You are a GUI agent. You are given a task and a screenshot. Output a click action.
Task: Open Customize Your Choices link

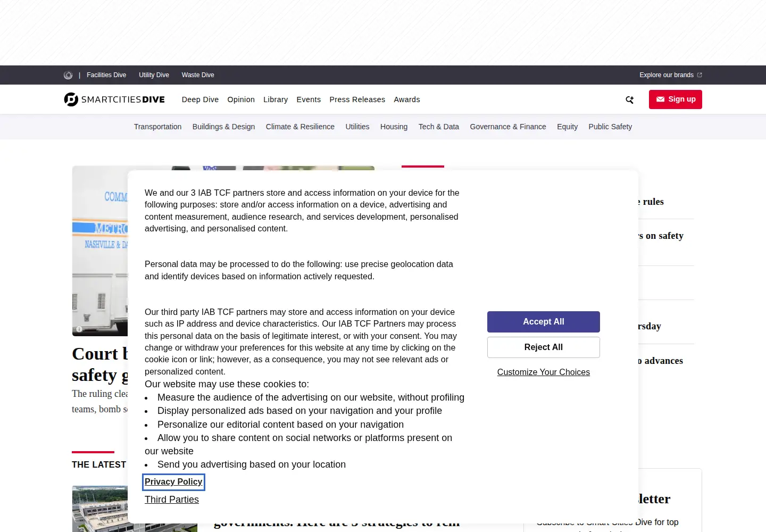[544, 372]
